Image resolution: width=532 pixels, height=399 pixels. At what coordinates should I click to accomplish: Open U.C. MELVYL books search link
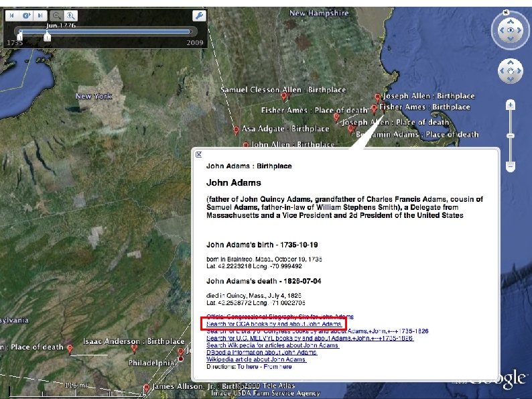coord(310,338)
